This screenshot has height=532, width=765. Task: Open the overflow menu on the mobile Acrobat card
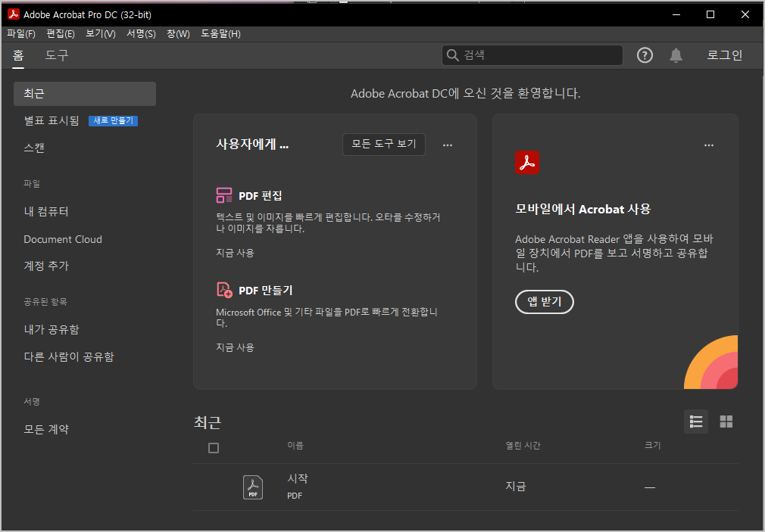click(x=709, y=145)
